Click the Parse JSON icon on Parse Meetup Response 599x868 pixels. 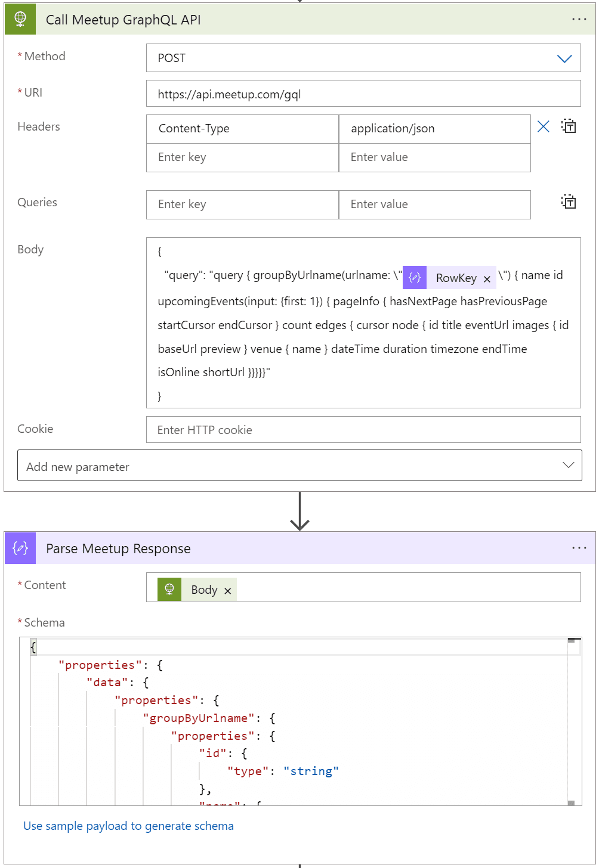[20, 548]
